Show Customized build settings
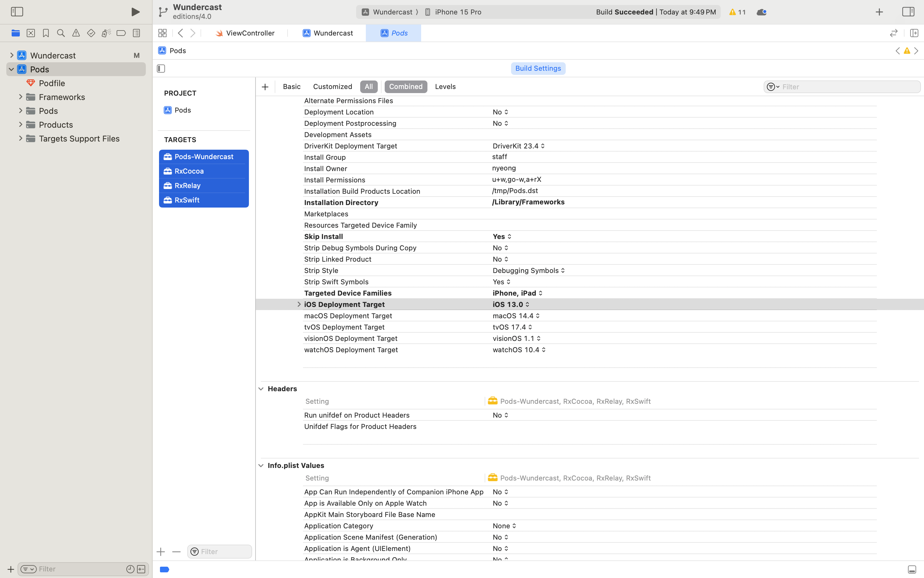 click(x=333, y=87)
